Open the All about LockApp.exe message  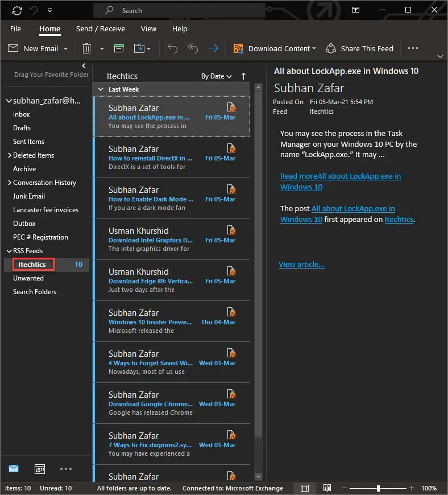172,117
